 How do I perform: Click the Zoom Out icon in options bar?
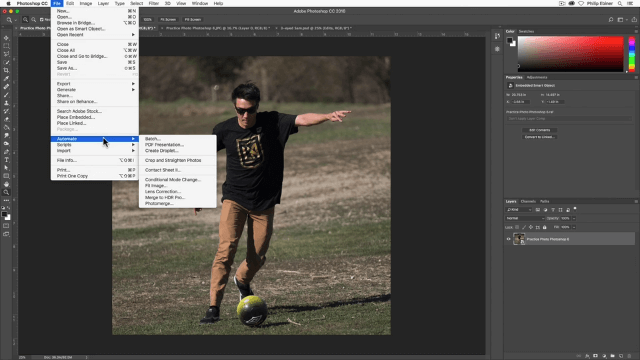33,20
